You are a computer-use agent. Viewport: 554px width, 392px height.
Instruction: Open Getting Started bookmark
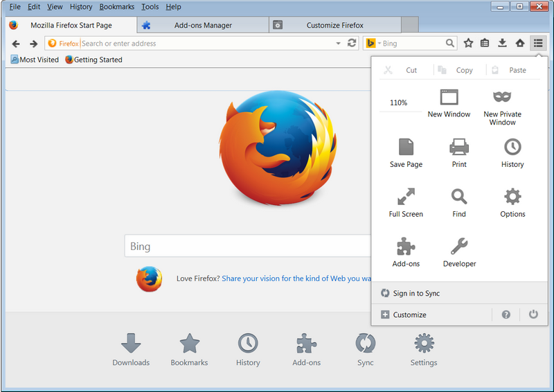pyautogui.click(x=93, y=60)
